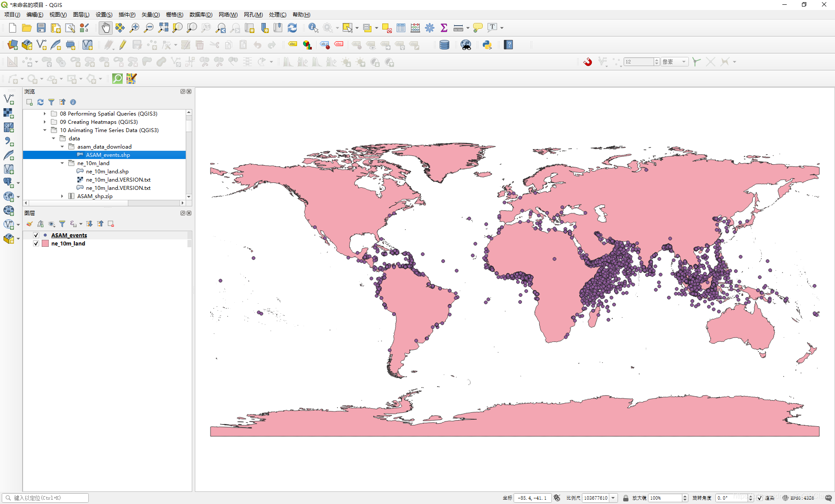The width and height of the screenshot is (835, 504).
Task: Open the scale dropdown in status bar
Action: click(613, 498)
